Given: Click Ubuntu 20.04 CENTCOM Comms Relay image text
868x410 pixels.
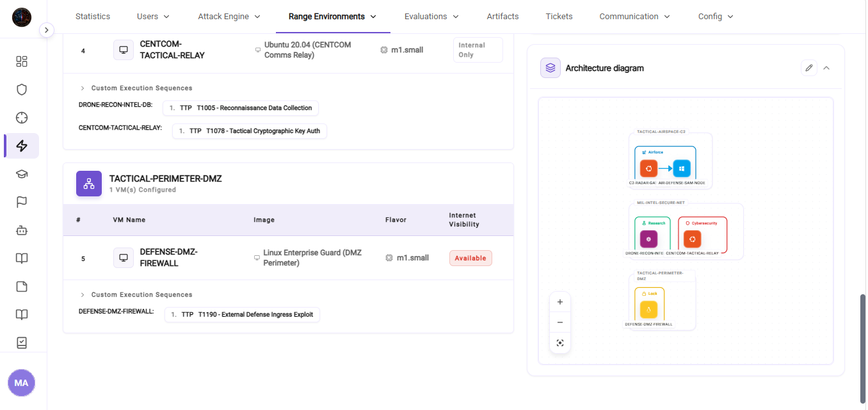Looking at the screenshot, I should point(308,50).
